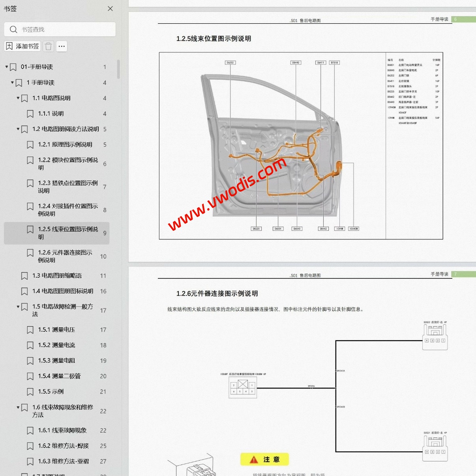Open bookmark 1.1.1 说明

[51, 114]
